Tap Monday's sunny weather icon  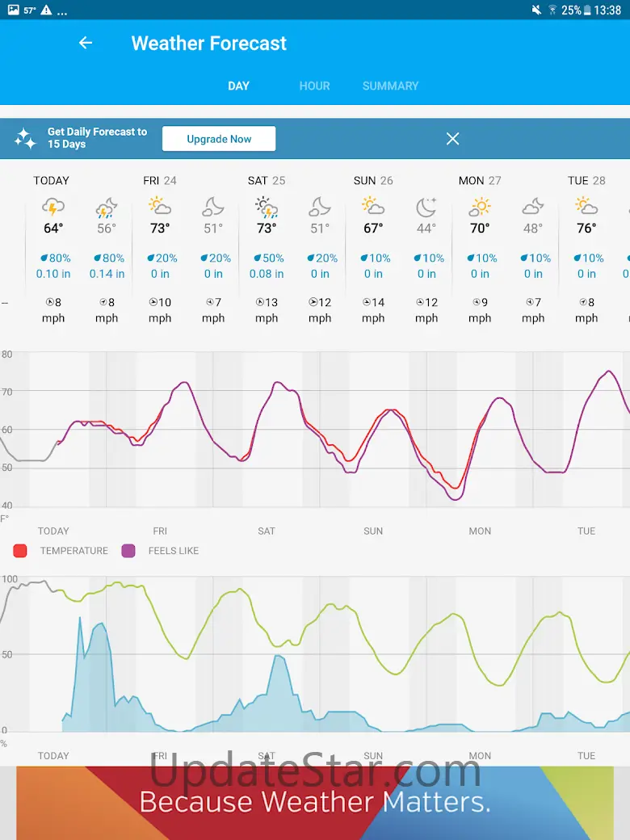[480, 207]
